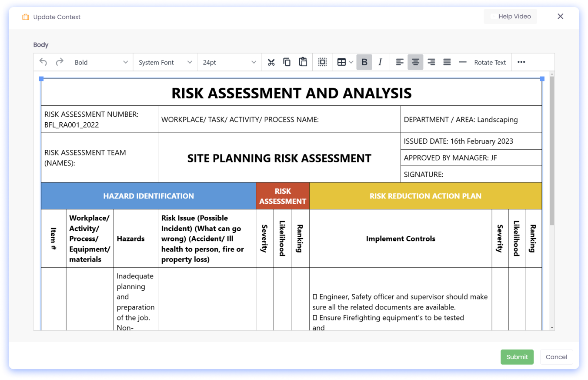Open the Table insert menu
This screenshot has width=588, height=380.
click(x=345, y=62)
